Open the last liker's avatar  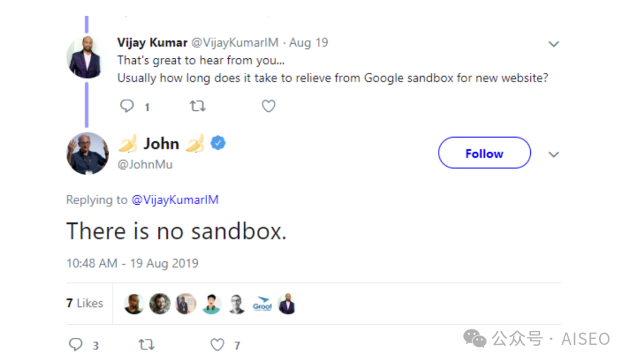click(286, 304)
